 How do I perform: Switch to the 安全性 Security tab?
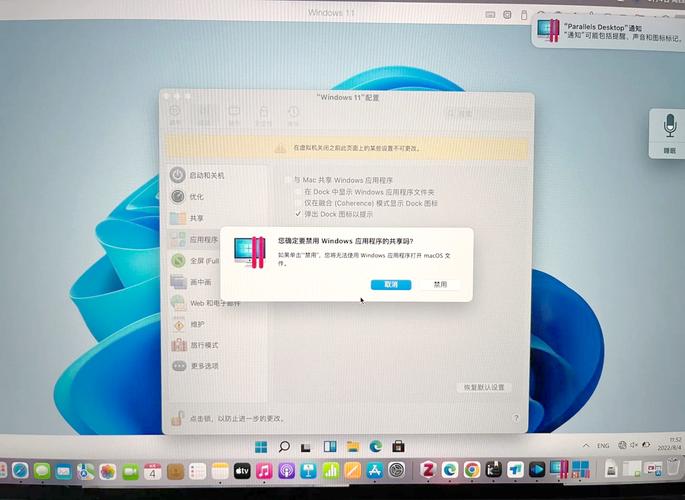(263, 116)
